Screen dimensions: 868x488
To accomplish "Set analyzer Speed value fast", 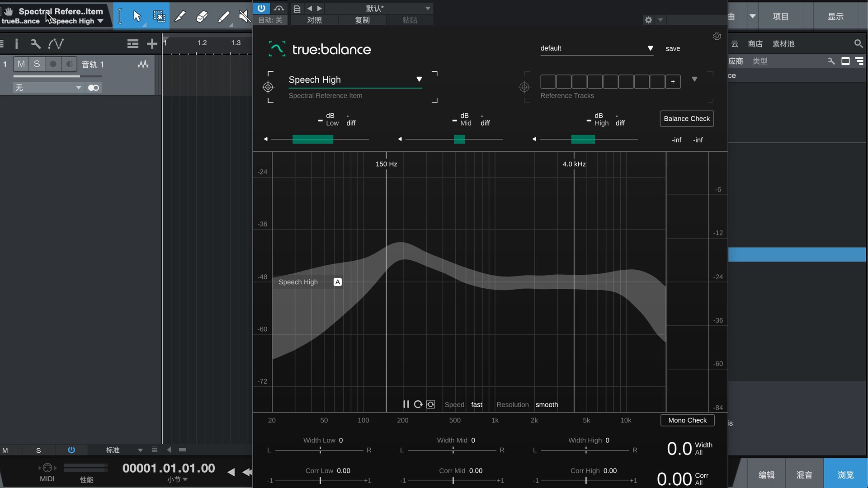I will (476, 405).
